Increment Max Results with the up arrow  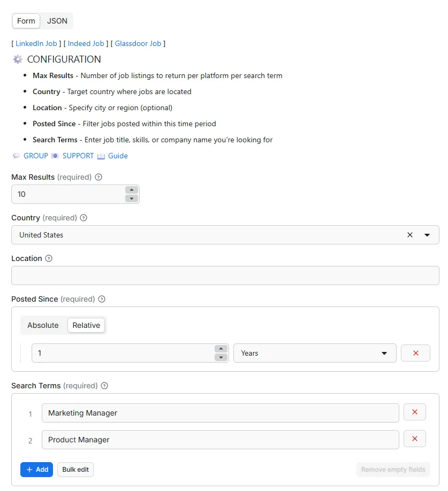[x=132, y=190]
